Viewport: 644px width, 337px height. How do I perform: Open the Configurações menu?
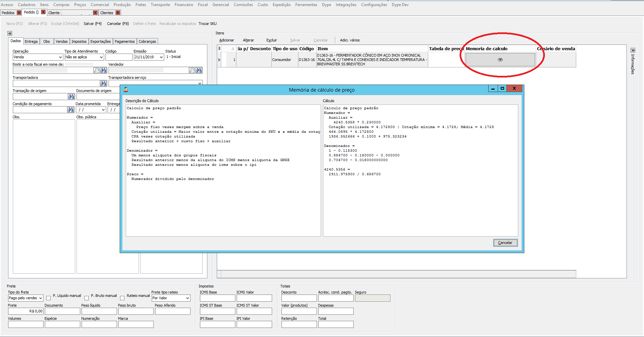coord(374,5)
